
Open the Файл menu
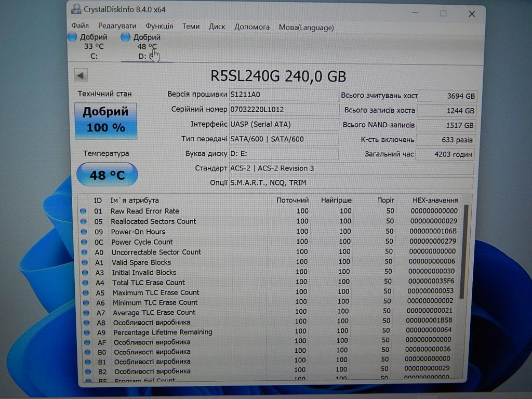point(80,26)
